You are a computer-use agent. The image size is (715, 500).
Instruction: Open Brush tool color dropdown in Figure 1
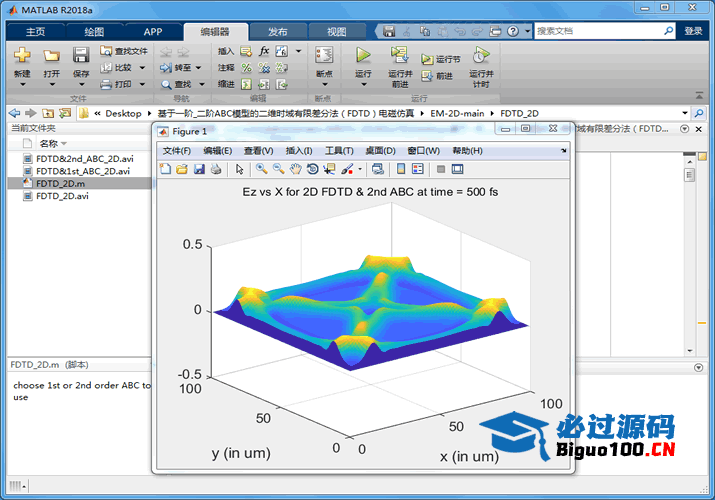coord(360,170)
